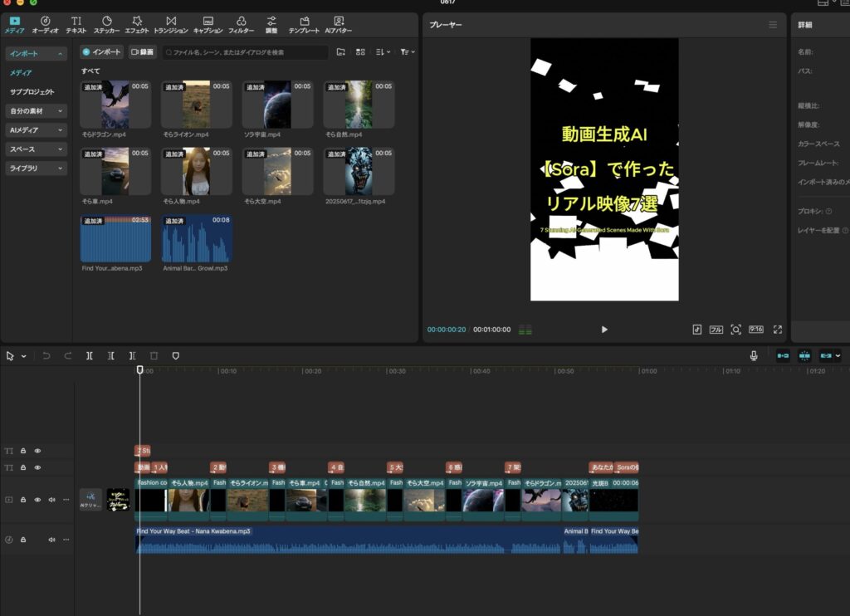Hide the main video track
The image size is (850, 616).
pyautogui.click(x=37, y=500)
